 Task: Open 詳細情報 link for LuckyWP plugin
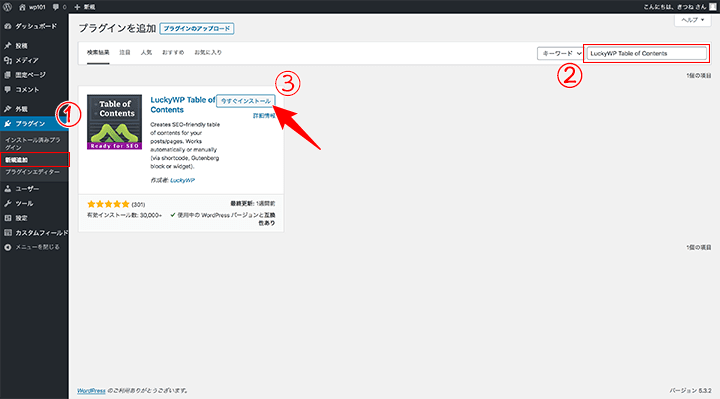pyautogui.click(x=264, y=116)
